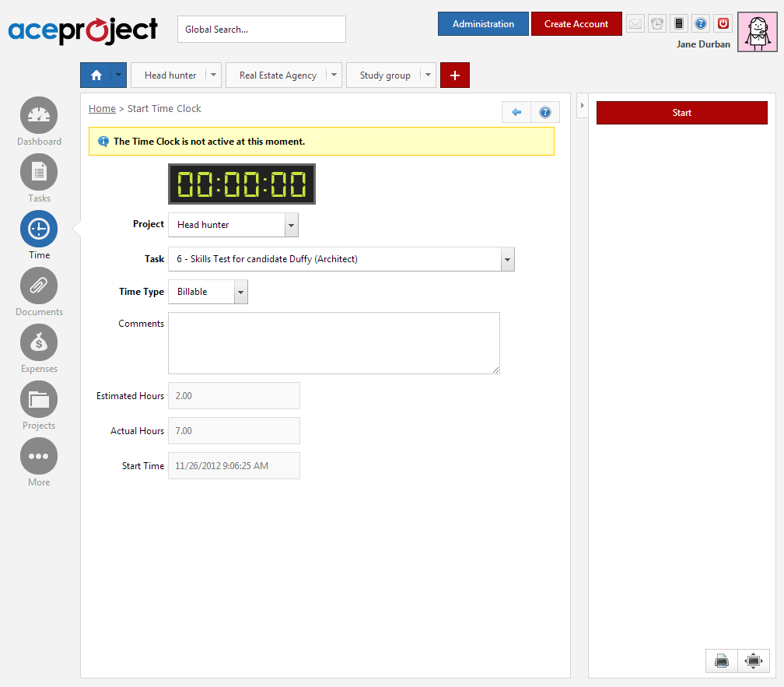The width and height of the screenshot is (784, 687).
Task: Start the time clock
Action: [x=682, y=113]
